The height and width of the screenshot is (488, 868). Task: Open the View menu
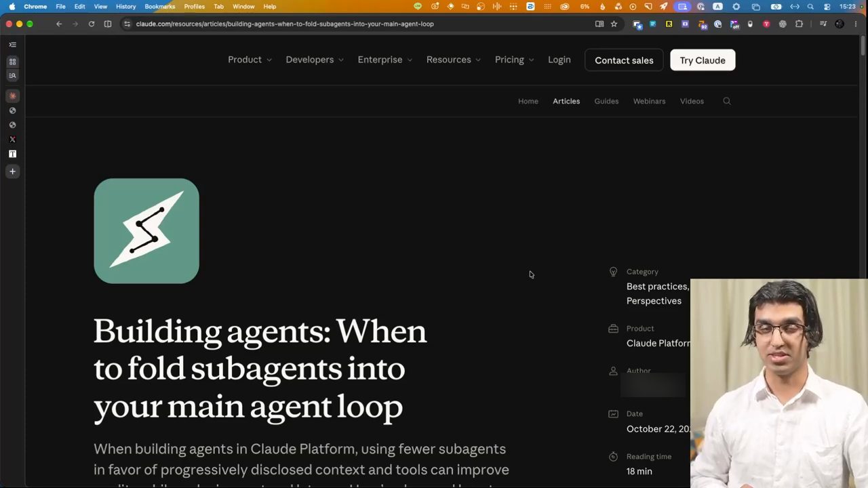coord(100,6)
